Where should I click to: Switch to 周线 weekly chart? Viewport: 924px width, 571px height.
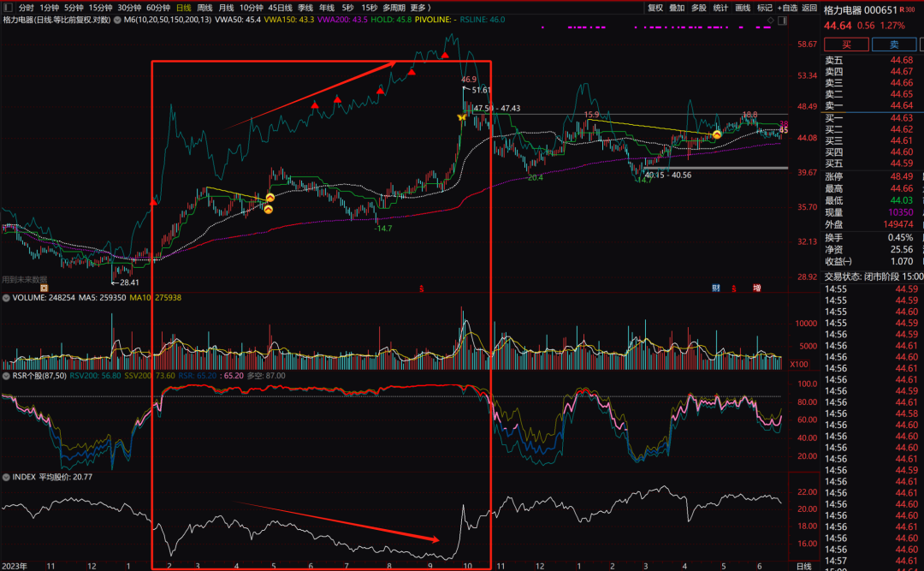[204, 8]
